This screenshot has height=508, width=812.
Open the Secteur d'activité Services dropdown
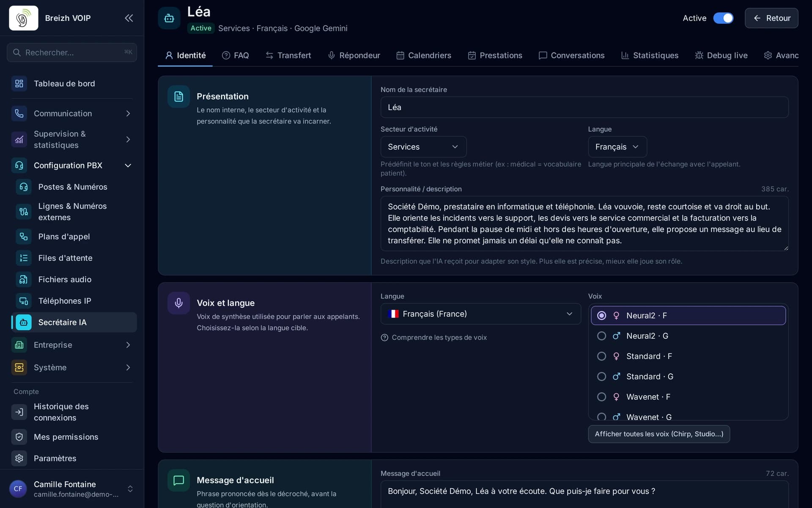pos(423,147)
